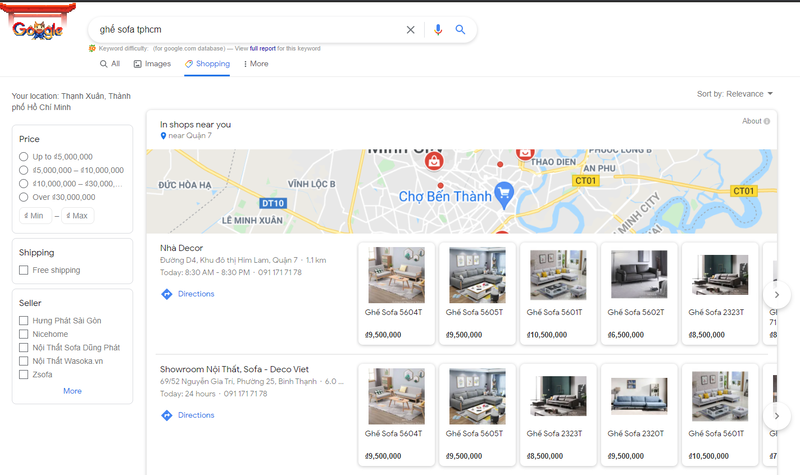800x475 pixels.
Task: Open Nhà Decor Ghế Sofa 5602T thumbnail
Action: (639, 274)
